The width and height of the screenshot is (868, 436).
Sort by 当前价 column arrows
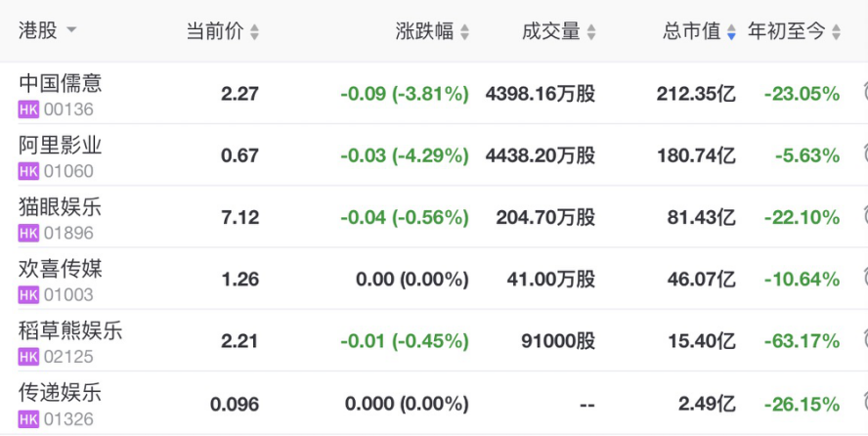click(x=254, y=32)
